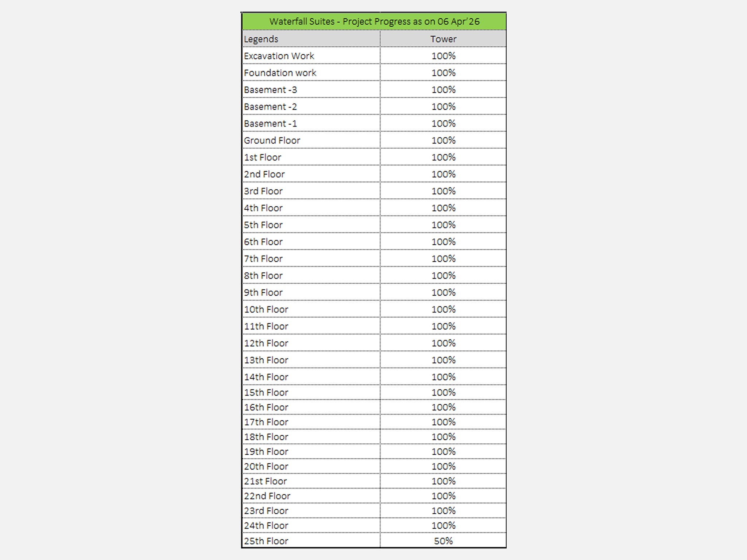Image resolution: width=747 pixels, height=560 pixels.
Task: Click the 100% value for Ground Floor
Action: point(443,141)
